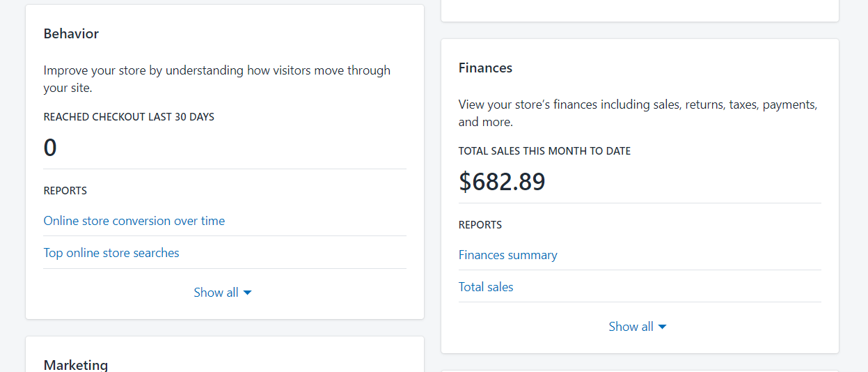Expand Show all in Finances card
868x372 pixels.
tap(638, 327)
